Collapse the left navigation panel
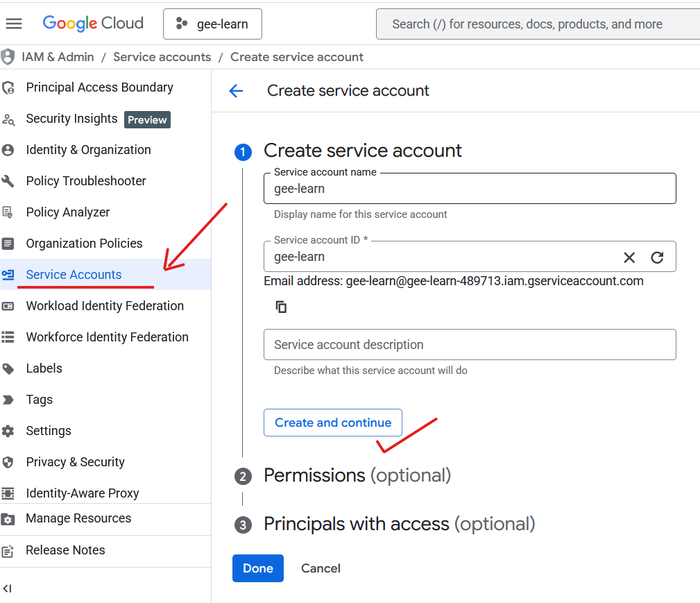This screenshot has width=700, height=603. (x=8, y=588)
